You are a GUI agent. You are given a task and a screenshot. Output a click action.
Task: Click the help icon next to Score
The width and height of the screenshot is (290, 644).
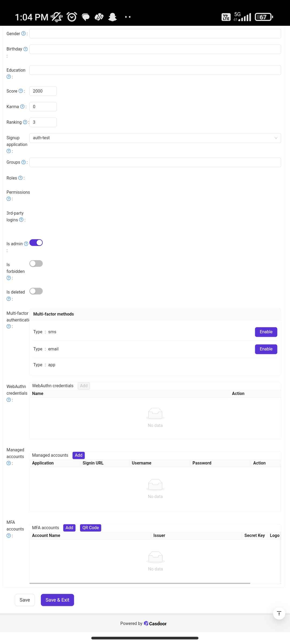21,91
